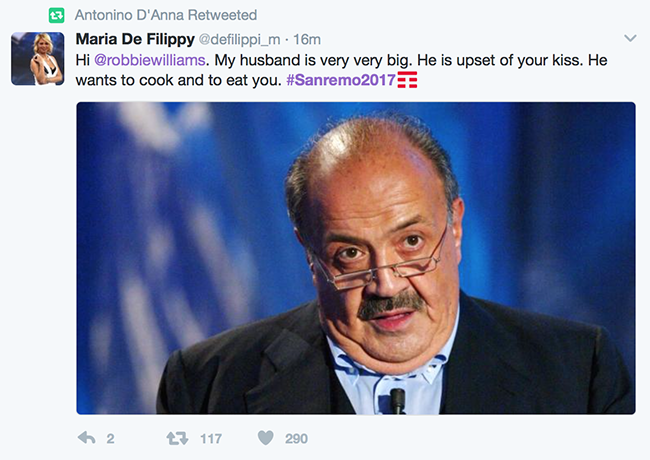Viewport: 650px width, 460px height.
Task: Click the Maria De Filippy display name
Action: [134, 40]
